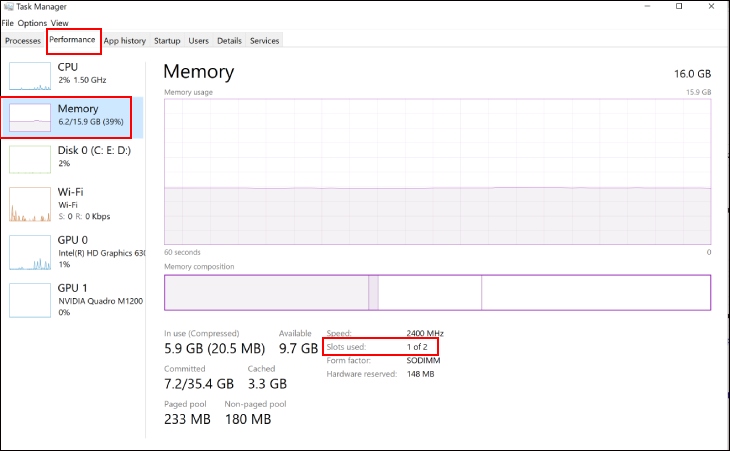
Task: Click the SODIMM form factor value
Action: point(423,360)
